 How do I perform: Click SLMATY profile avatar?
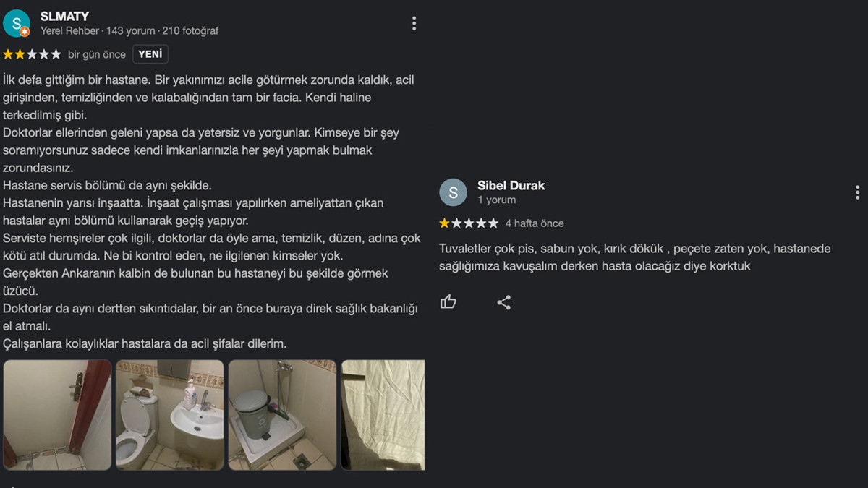pos(17,23)
